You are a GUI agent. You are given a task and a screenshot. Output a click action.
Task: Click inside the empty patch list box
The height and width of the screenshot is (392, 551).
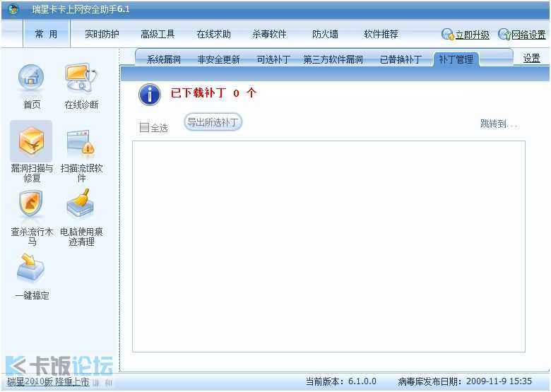point(328,247)
